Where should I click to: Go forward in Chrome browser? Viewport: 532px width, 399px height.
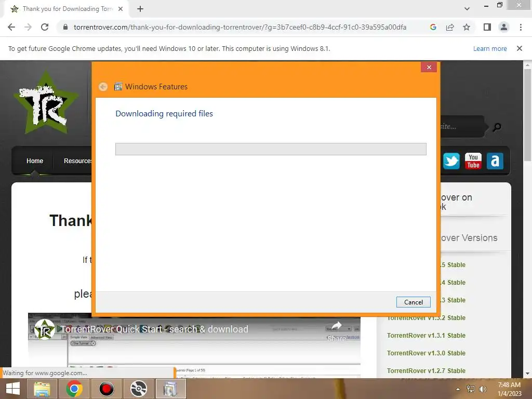pyautogui.click(x=28, y=27)
